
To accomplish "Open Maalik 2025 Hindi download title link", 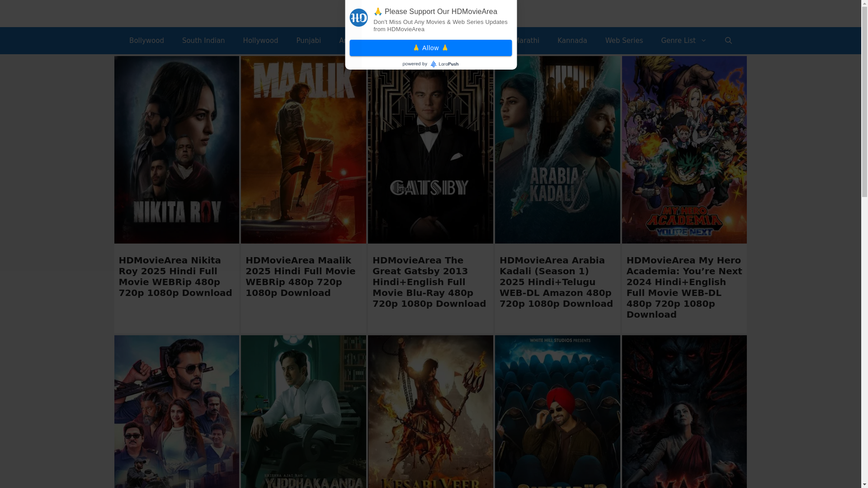I will click(x=301, y=277).
